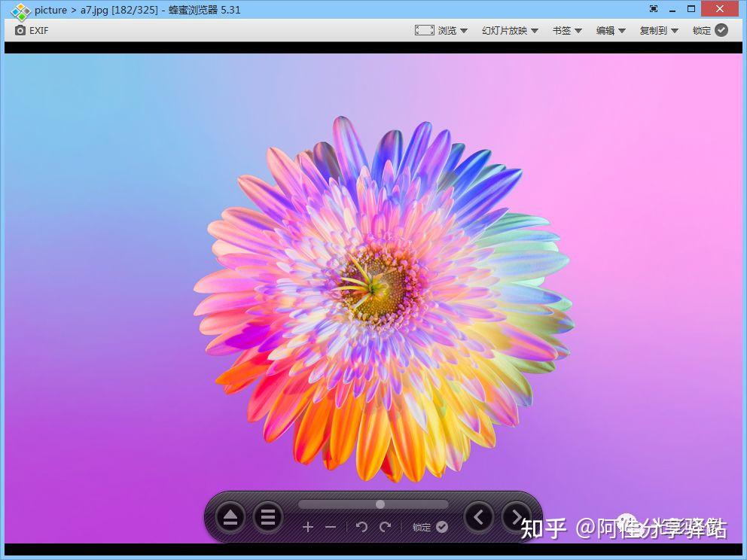This screenshot has height=560, width=747.
Task: Zoom out using the minus icon
Action: tap(330, 527)
